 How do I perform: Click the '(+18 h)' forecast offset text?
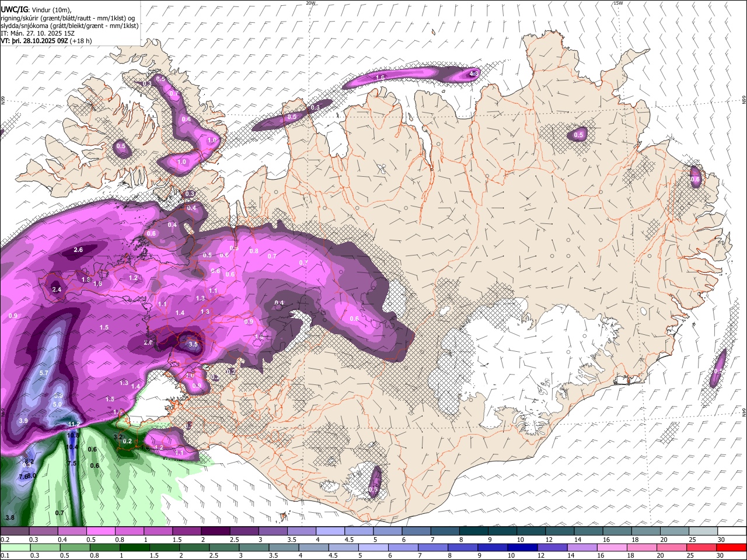tap(81, 41)
